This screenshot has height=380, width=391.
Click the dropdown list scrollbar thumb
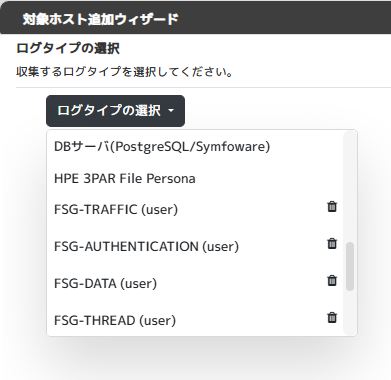pos(350,267)
